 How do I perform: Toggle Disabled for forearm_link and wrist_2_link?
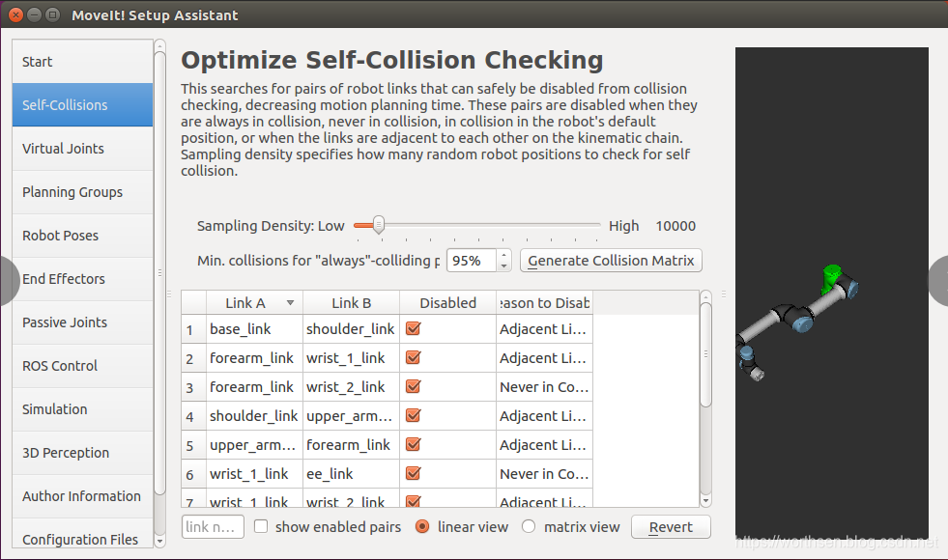[414, 386]
